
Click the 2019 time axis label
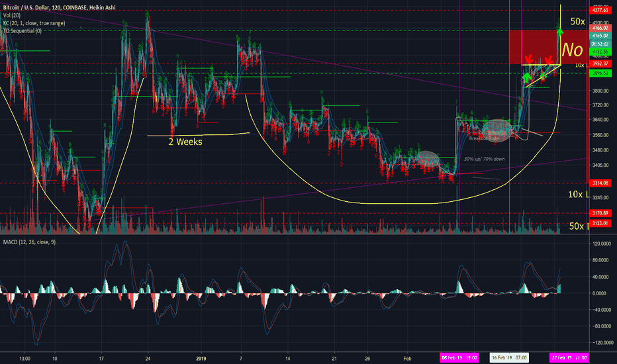point(201,359)
